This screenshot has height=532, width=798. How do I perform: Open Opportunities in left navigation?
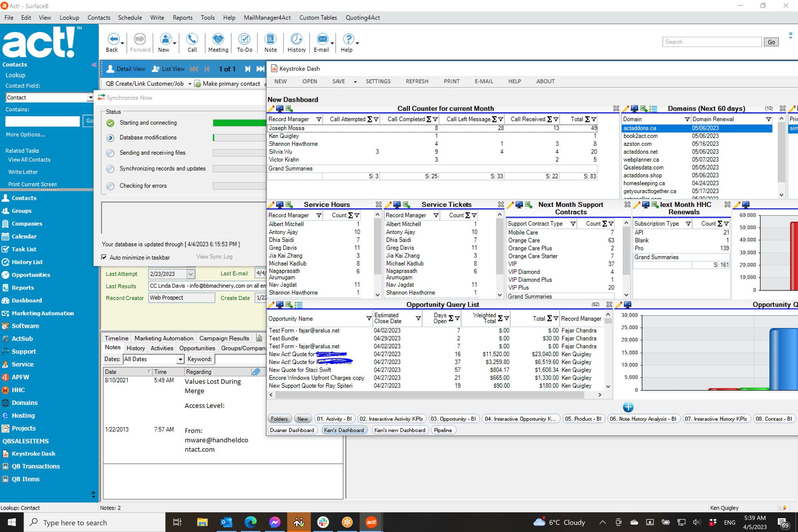31,275
